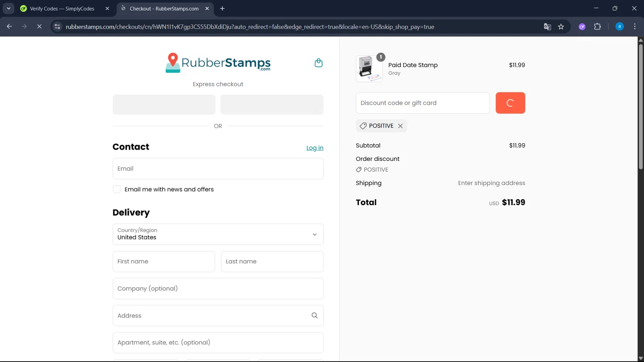
Task: Open the shopping cart bag icon
Action: 319,63
